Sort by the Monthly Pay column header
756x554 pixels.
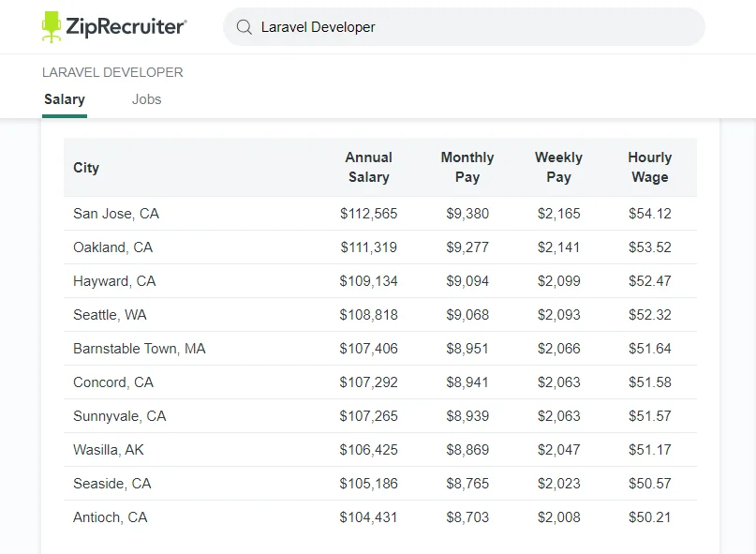click(x=467, y=167)
